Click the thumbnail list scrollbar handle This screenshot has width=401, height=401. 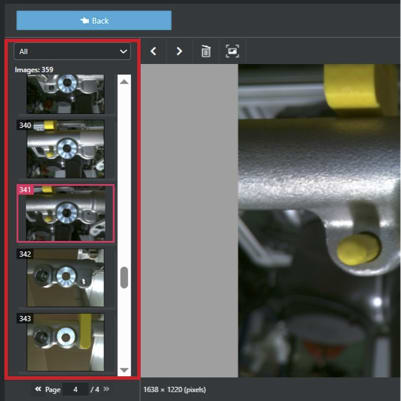(x=124, y=277)
